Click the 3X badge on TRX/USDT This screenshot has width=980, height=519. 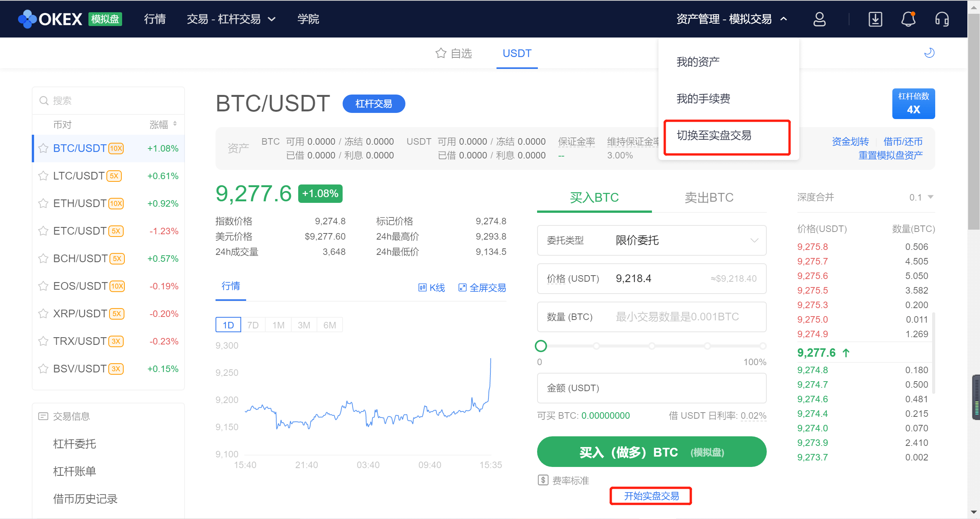click(116, 341)
